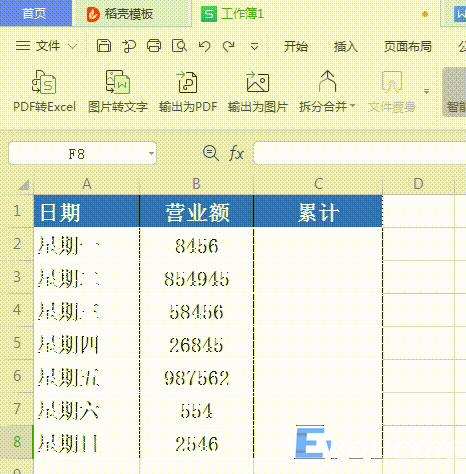The image size is (466, 474).
Task: Choose 输出为图片 export option
Action: pyautogui.click(x=257, y=91)
